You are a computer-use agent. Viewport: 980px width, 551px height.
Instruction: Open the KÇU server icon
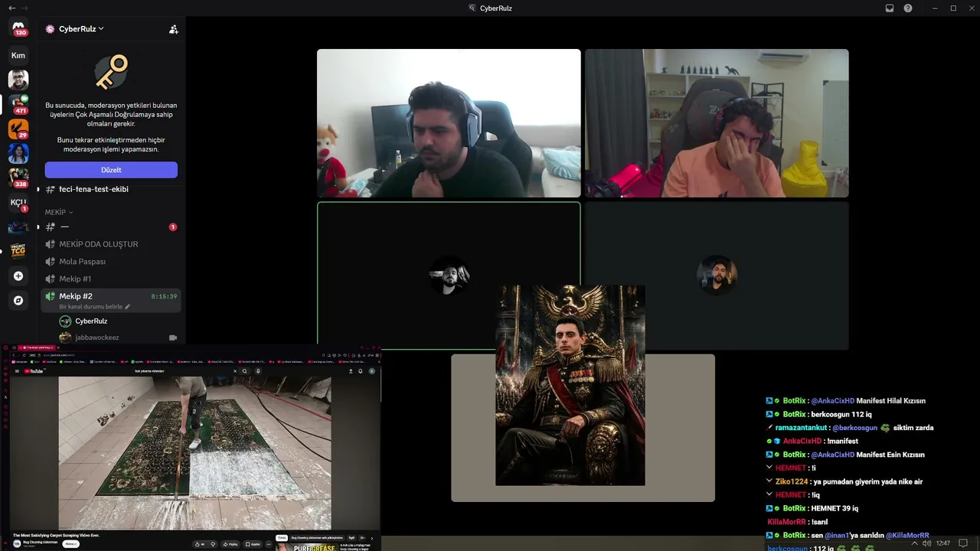click(18, 202)
